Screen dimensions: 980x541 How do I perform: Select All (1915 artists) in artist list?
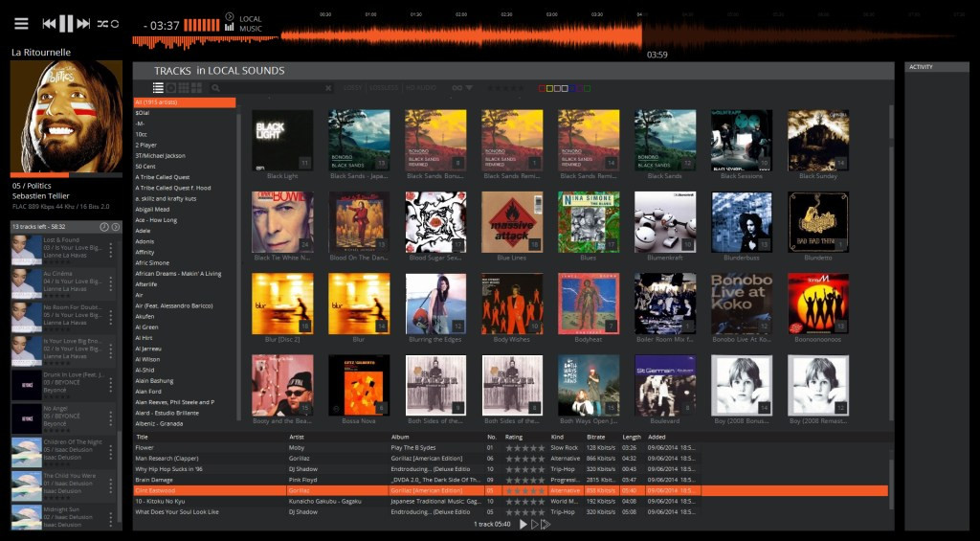[x=185, y=101]
